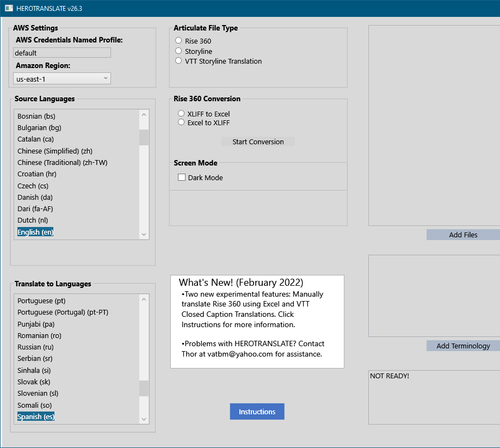Click the highlighted English (en) source language
Viewport: 500px width, 448px height.
click(x=35, y=232)
